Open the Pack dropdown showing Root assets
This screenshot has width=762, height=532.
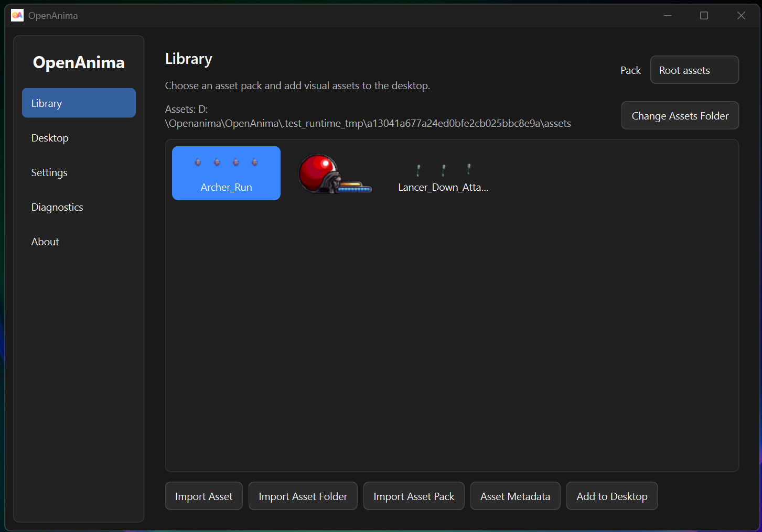(694, 70)
